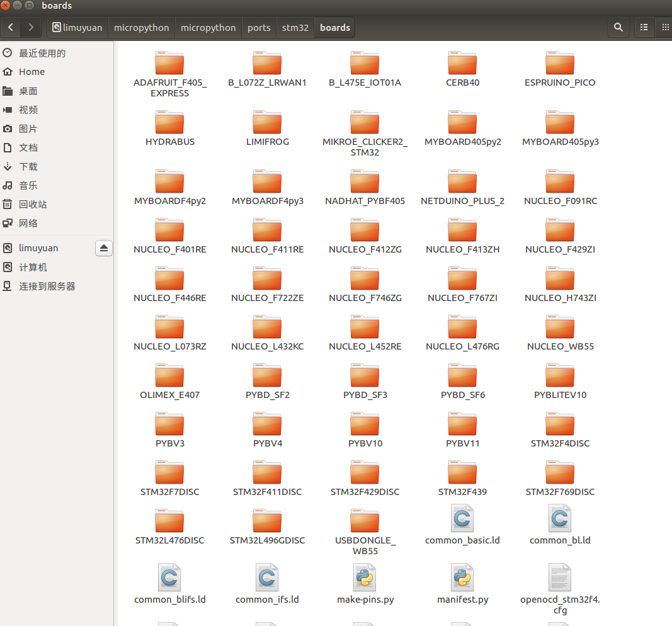672x626 pixels.
Task: Select the PYBV11 folder
Action: (x=462, y=430)
